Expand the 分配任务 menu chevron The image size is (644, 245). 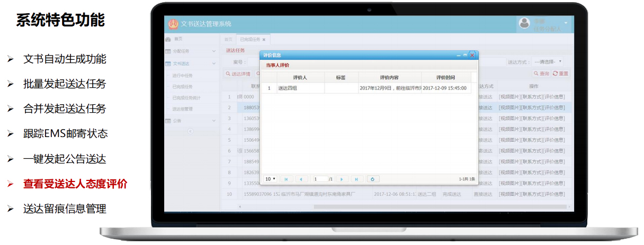point(213,51)
